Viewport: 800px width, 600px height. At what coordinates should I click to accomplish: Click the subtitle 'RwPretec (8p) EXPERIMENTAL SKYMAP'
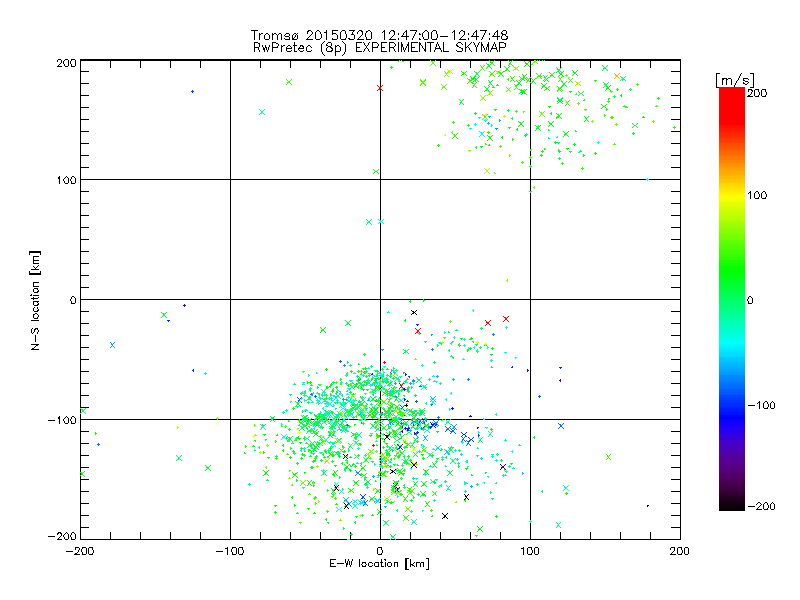[x=380, y=48]
